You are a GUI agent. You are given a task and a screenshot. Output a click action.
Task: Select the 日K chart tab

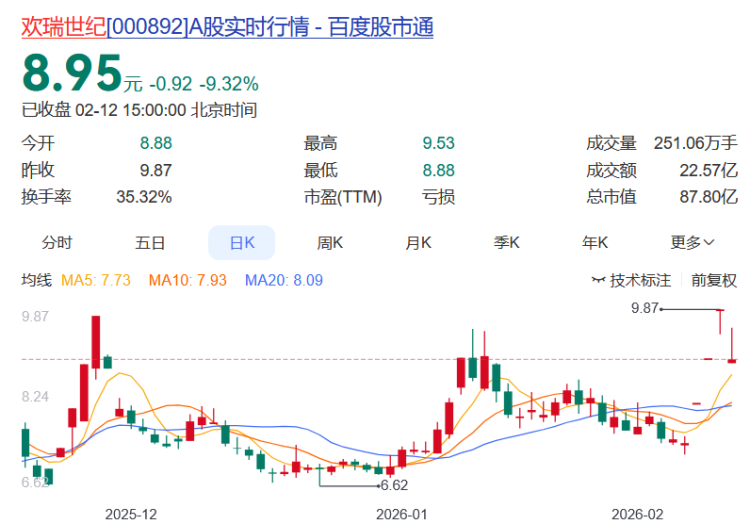coord(242,243)
